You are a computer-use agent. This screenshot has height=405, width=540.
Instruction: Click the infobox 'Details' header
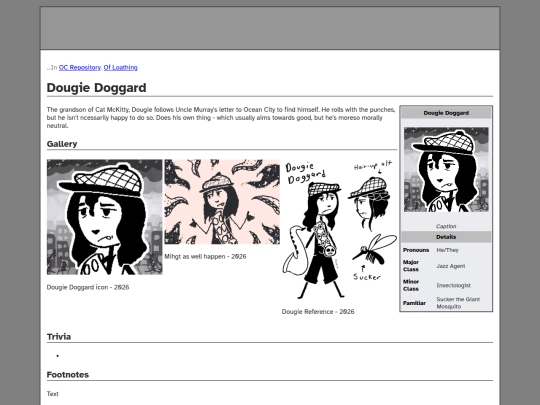pos(446,237)
